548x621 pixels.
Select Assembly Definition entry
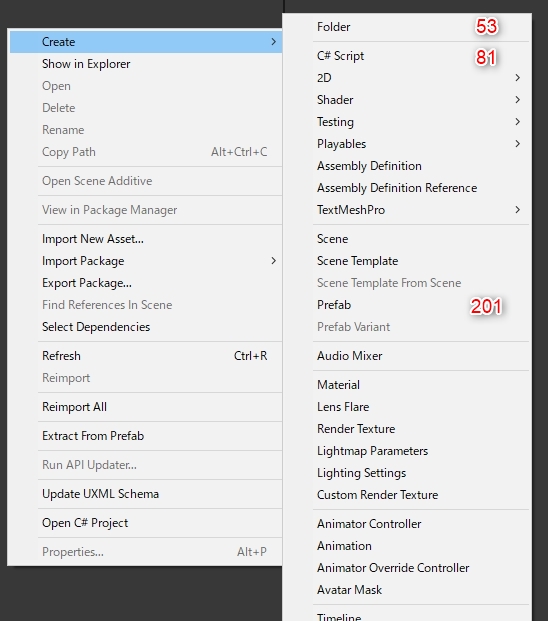(x=421, y=166)
